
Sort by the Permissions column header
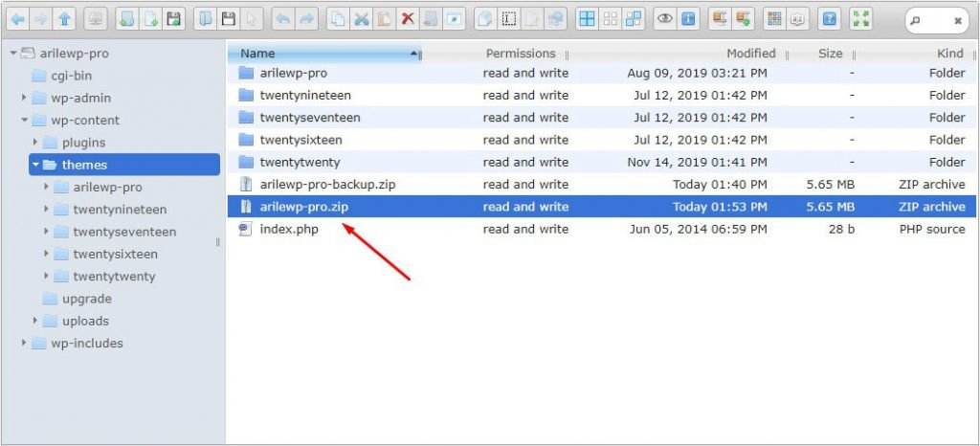pos(521,54)
